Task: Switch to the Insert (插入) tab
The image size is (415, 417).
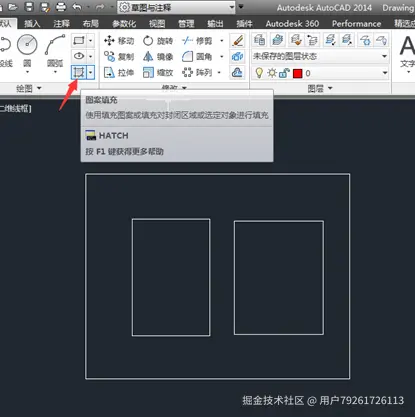Action: tap(32, 24)
